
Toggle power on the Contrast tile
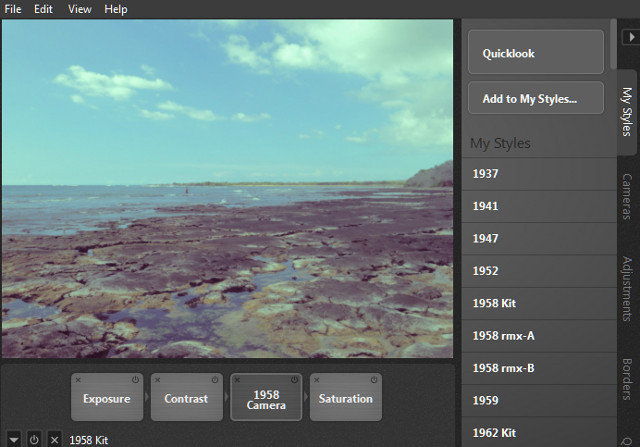pos(215,380)
